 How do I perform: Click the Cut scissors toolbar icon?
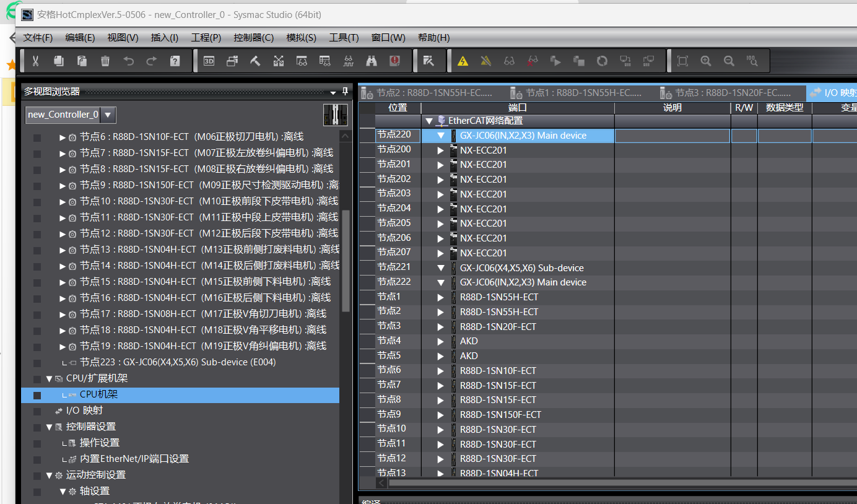click(35, 61)
